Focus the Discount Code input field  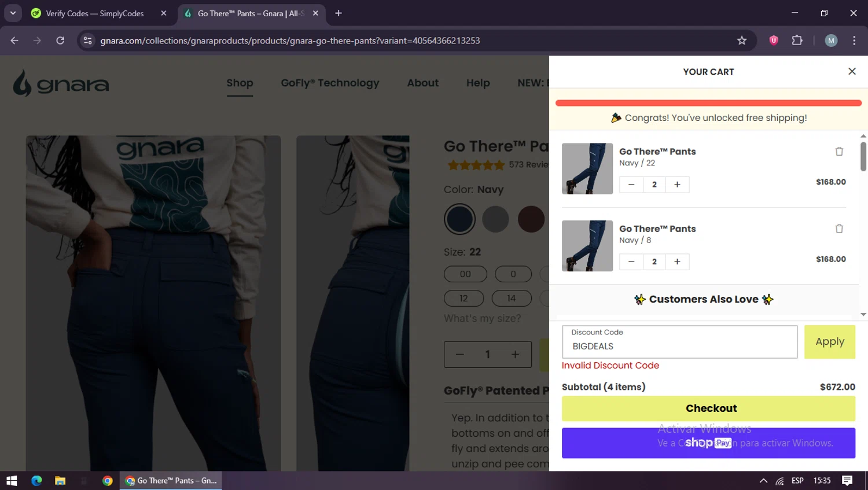click(679, 342)
